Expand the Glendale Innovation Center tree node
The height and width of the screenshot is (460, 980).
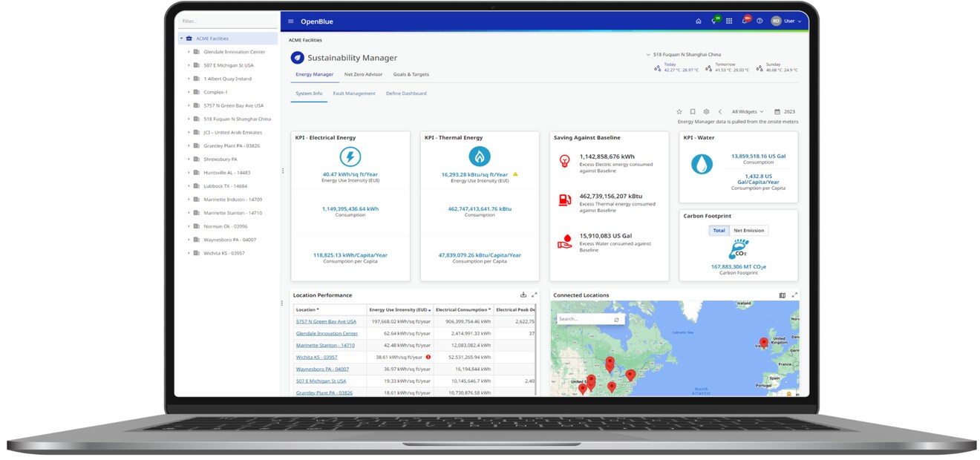pyautogui.click(x=189, y=52)
